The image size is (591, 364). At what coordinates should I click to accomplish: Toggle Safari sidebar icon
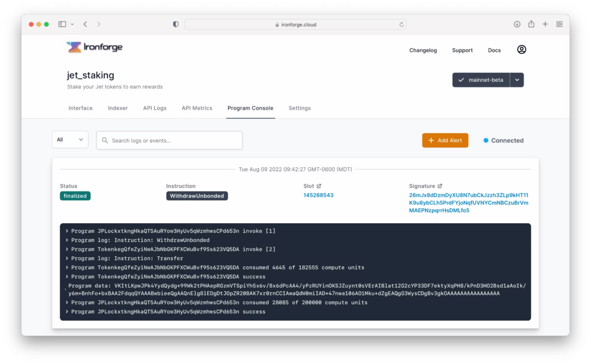pyautogui.click(x=62, y=24)
